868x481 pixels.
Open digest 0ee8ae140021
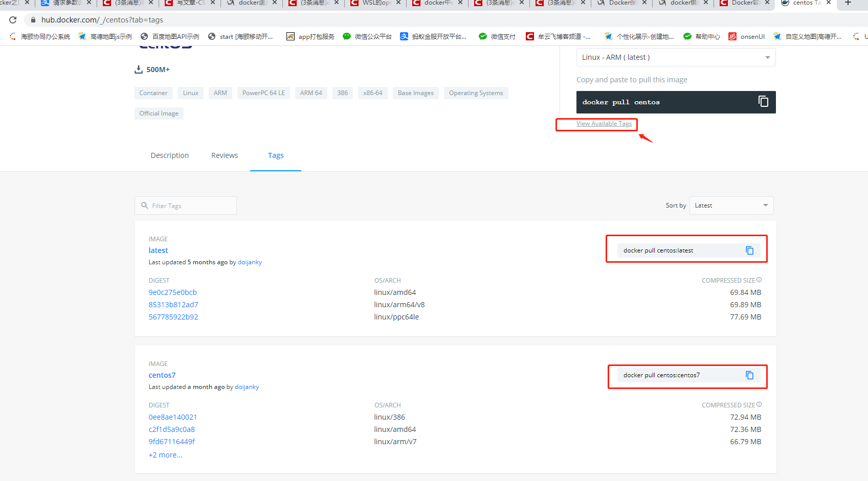point(173,417)
